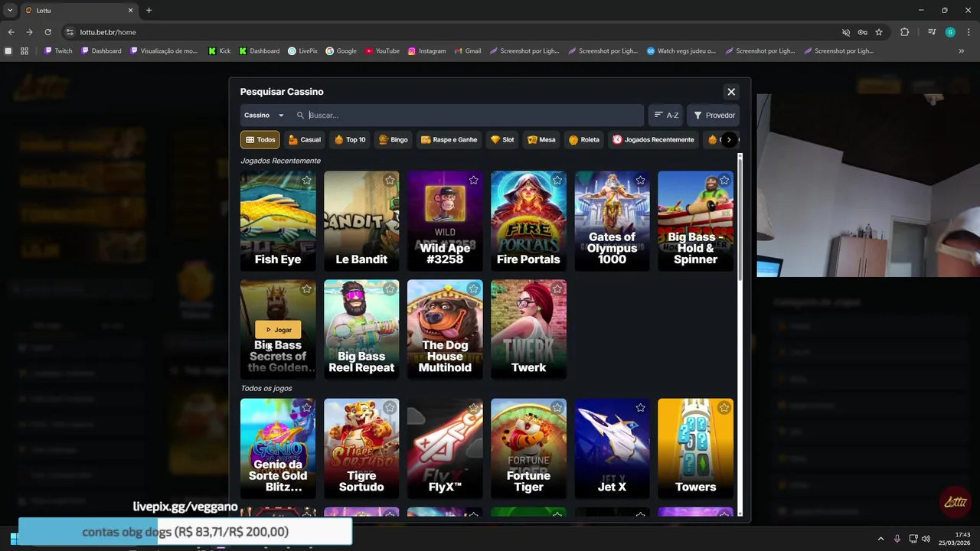Star the Towers game as favorite

[724, 409]
